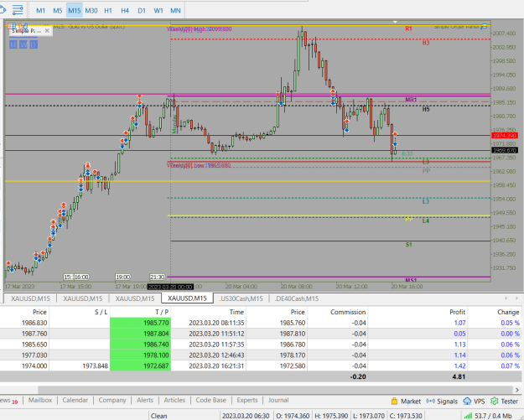Open Simple Order Panel icon at chart corner
This screenshot has height=420, width=524.
coord(484,27)
